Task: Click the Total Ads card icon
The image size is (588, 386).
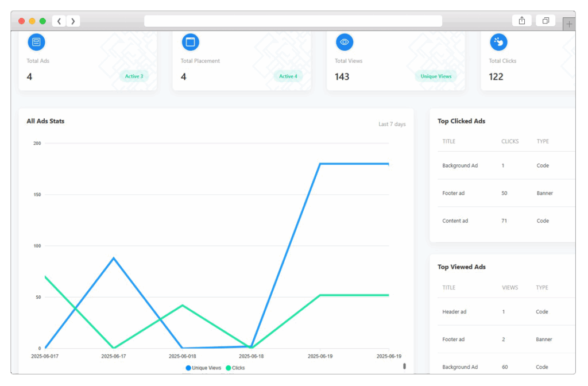Action: coord(36,42)
